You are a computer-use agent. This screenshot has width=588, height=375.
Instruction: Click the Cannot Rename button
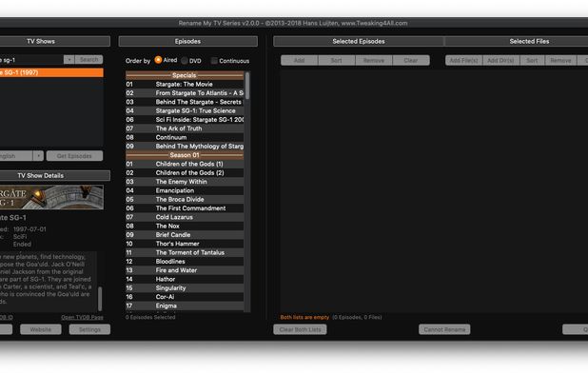coord(444,329)
